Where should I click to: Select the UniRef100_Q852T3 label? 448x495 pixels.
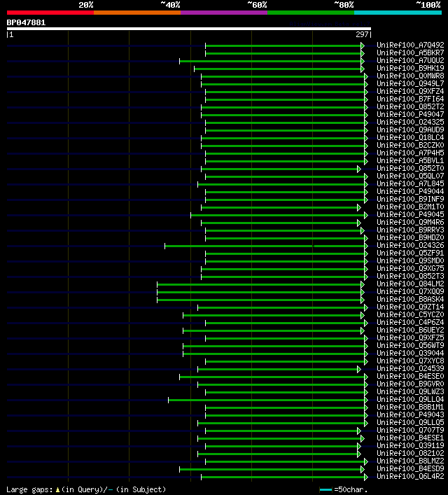coord(410,276)
